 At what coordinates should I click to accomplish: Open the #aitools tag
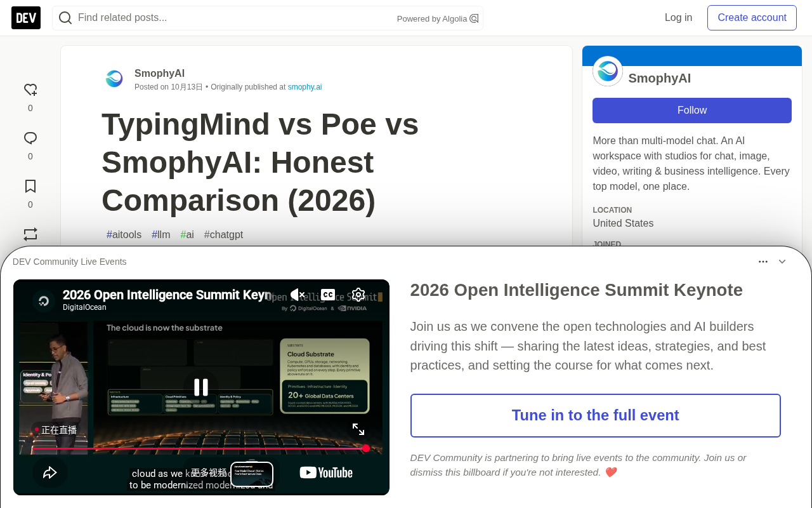click(x=124, y=235)
